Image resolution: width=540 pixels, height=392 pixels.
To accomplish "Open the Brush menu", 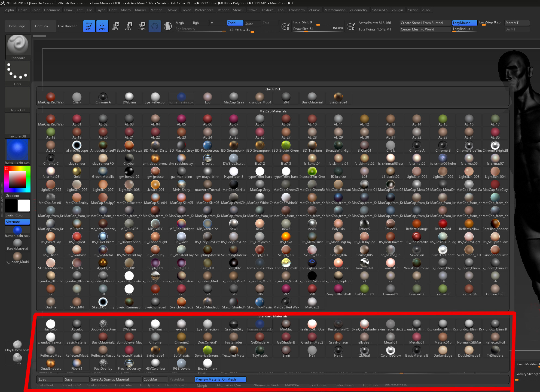I will click(23, 10).
